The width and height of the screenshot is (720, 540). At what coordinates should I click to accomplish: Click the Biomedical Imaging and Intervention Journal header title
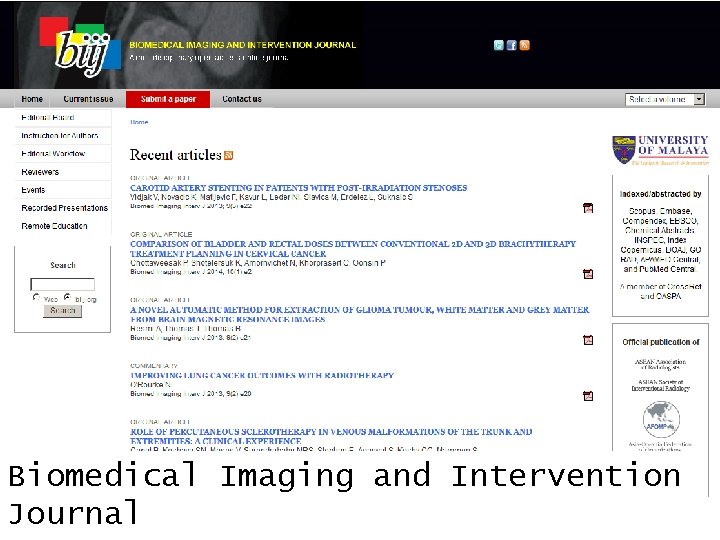pos(242,45)
